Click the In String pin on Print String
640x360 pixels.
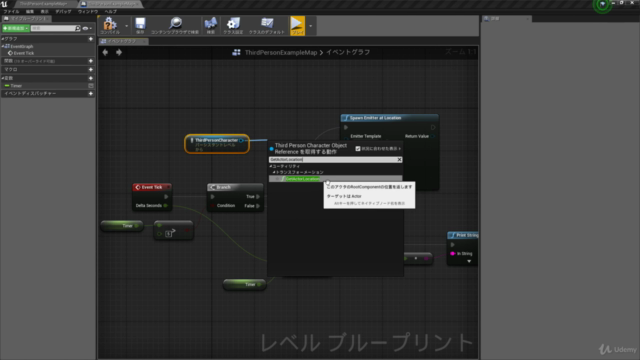pos(452,253)
